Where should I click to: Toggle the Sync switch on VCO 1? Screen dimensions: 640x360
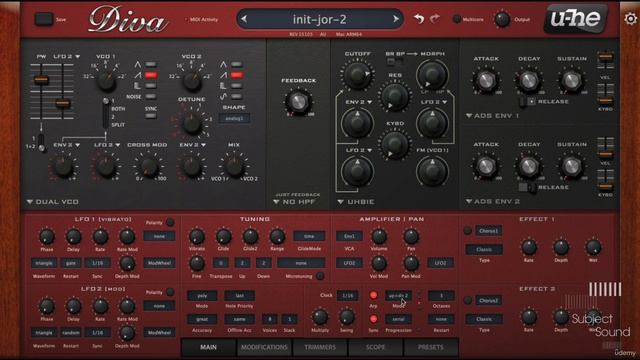151,116
